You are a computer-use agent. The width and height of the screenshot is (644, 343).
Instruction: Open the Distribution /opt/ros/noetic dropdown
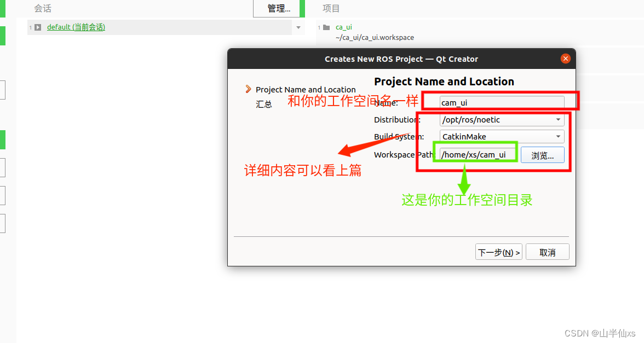tap(502, 120)
